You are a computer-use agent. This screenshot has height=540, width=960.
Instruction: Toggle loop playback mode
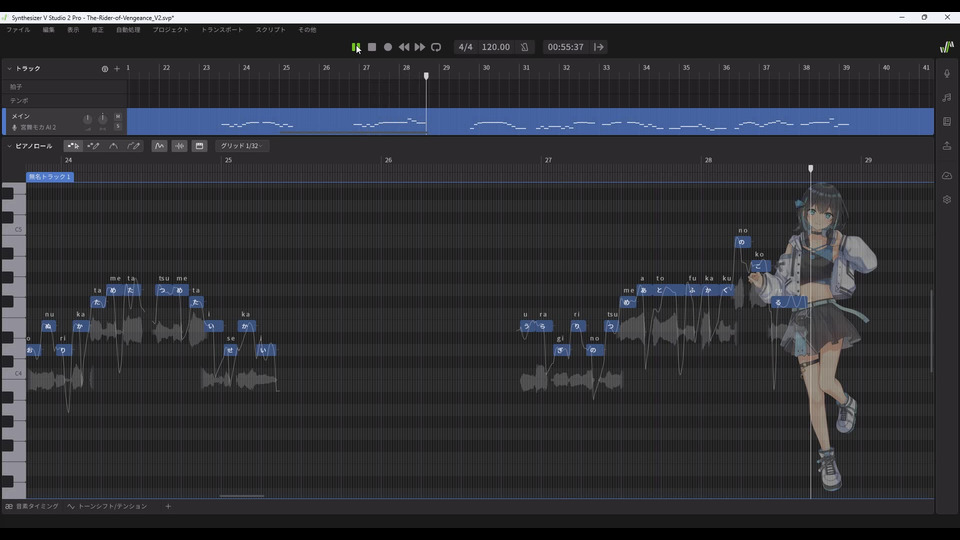point(436,47)
